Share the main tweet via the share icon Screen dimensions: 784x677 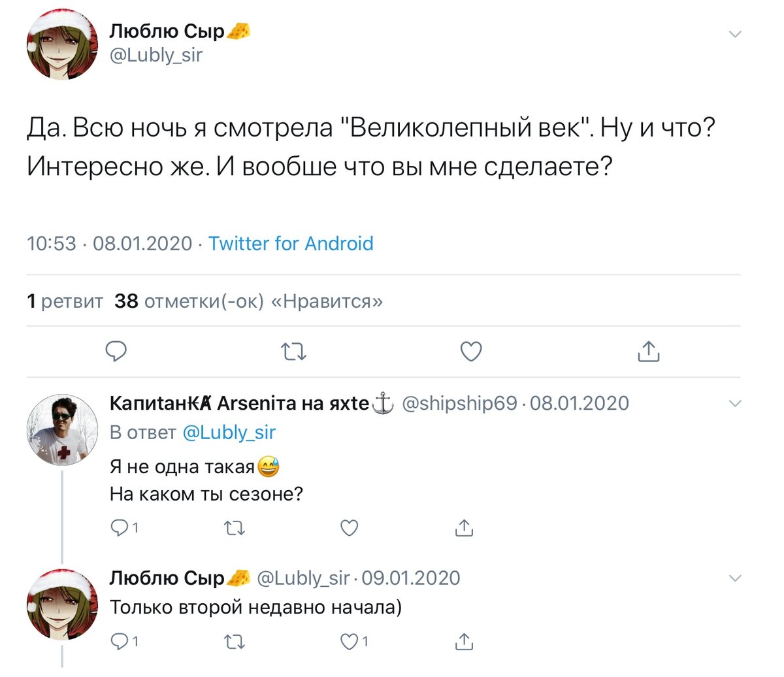click(x=647, y=351)
